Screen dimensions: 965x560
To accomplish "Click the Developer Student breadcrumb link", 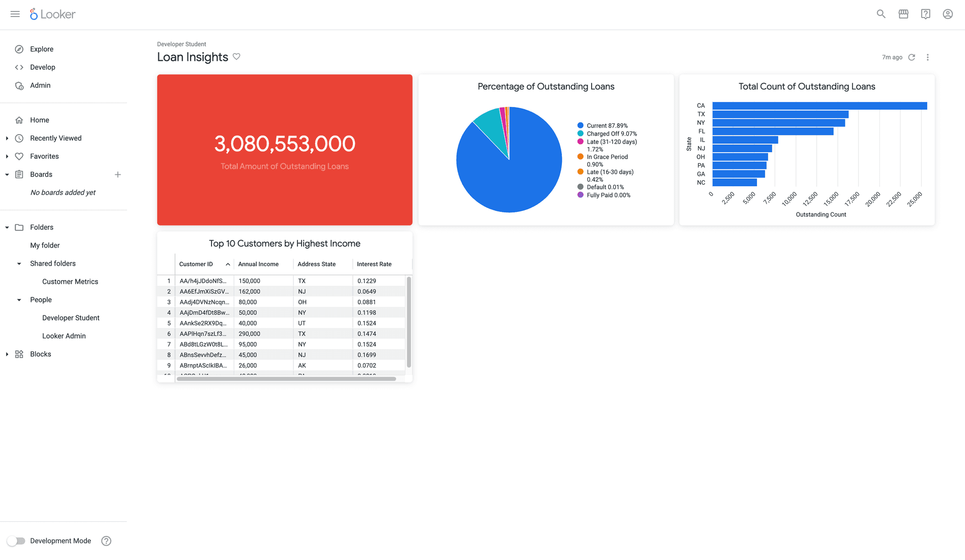I will point(181,44).
